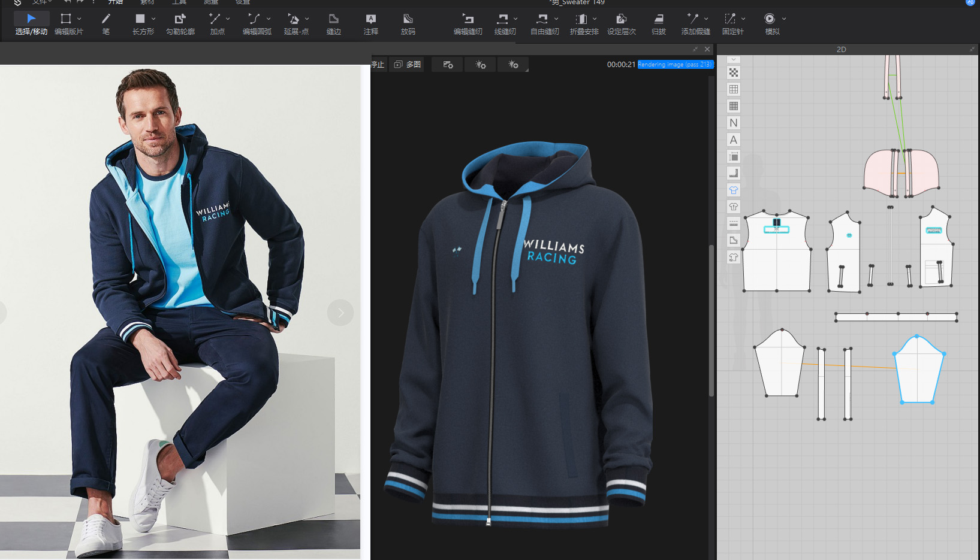Use the 设定层次 set layer tool
This screenshot has width=980, height=560.
tap(621, 24)
